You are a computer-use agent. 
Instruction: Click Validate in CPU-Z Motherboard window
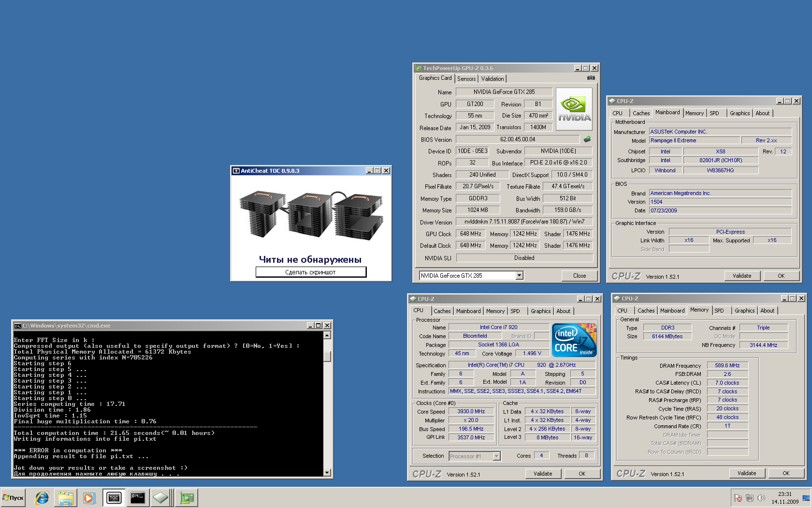point(742,276)
